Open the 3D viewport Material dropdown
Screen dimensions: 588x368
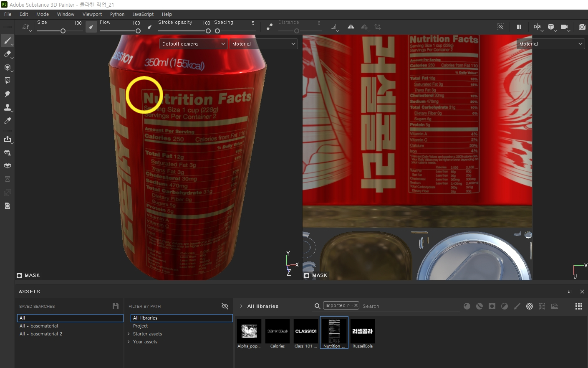(x=264, y=44)
